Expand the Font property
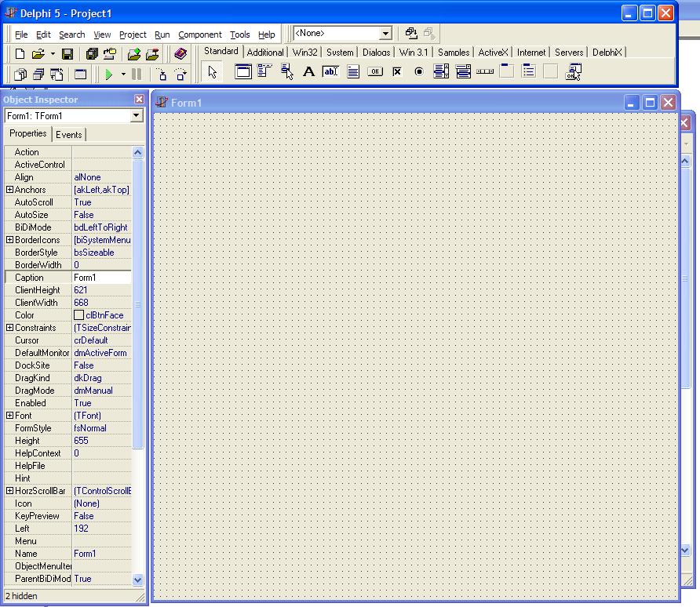The height and width of the screenshot is (607, 700). point(9,415)
